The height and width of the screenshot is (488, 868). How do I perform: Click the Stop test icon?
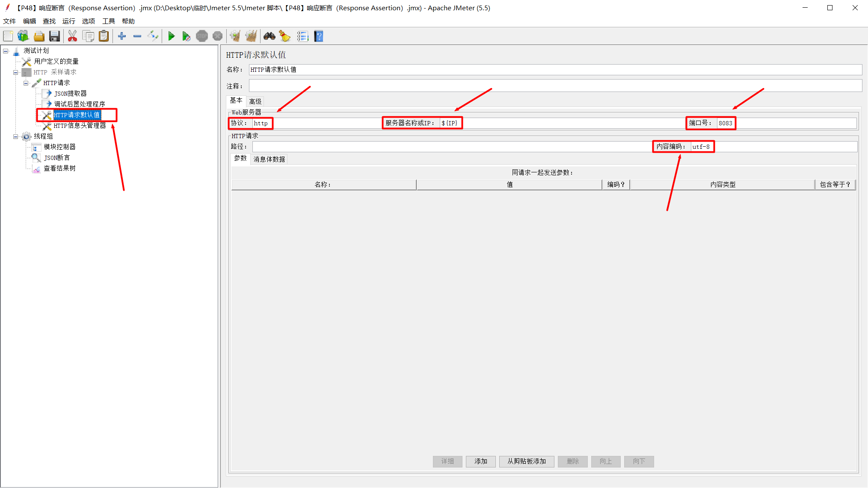[x=202, y=36]
